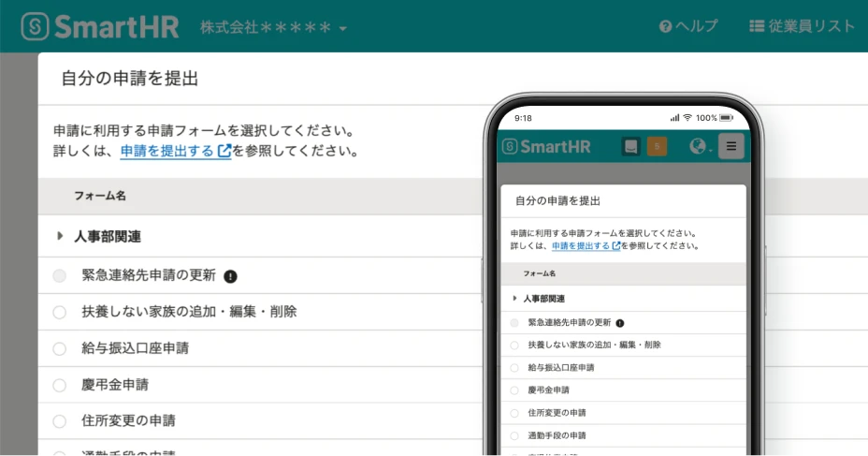Screen dimensions: 868x456
Task: Select radio for 緊急連絡先申請の更新 on desktop
Action: [59, 276]
